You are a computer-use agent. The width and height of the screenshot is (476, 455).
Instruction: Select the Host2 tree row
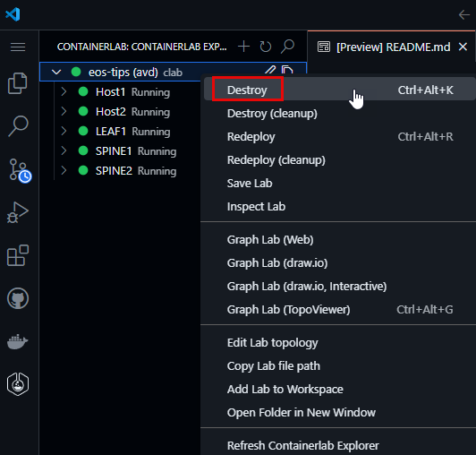[120, 112]
